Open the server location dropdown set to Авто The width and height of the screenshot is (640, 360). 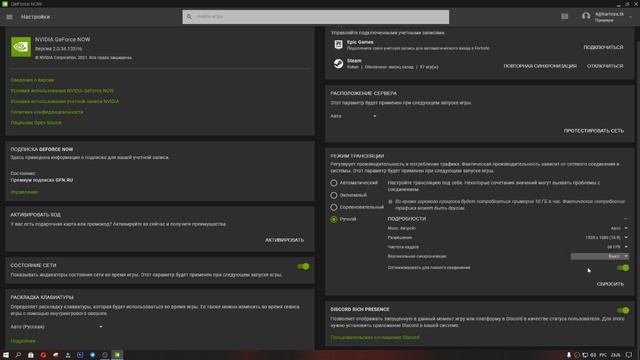pos(353,116)
